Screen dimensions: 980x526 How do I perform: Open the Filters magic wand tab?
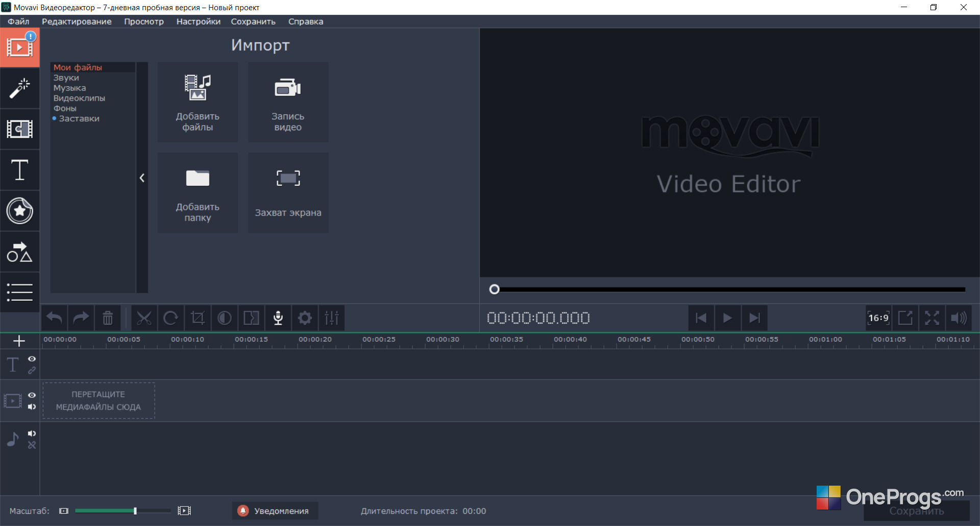tap(20, 88)
